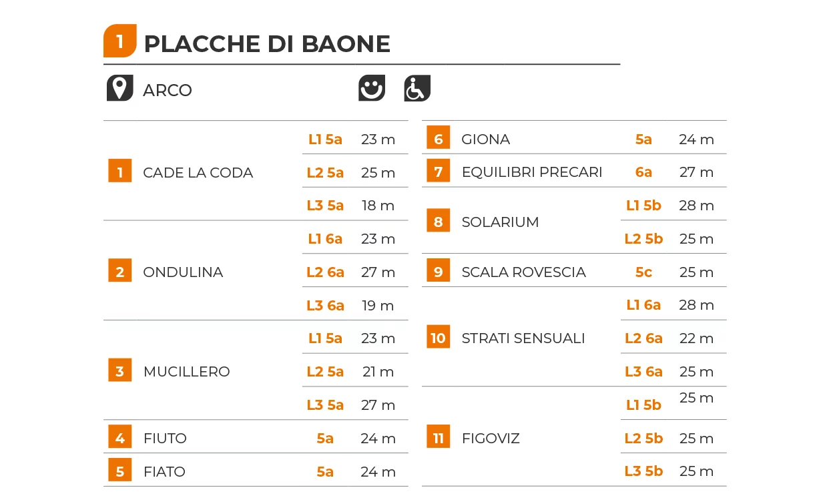Click the orange sector number 1 badge
Viewport: 831px width, 504px height.
[120, 41]
